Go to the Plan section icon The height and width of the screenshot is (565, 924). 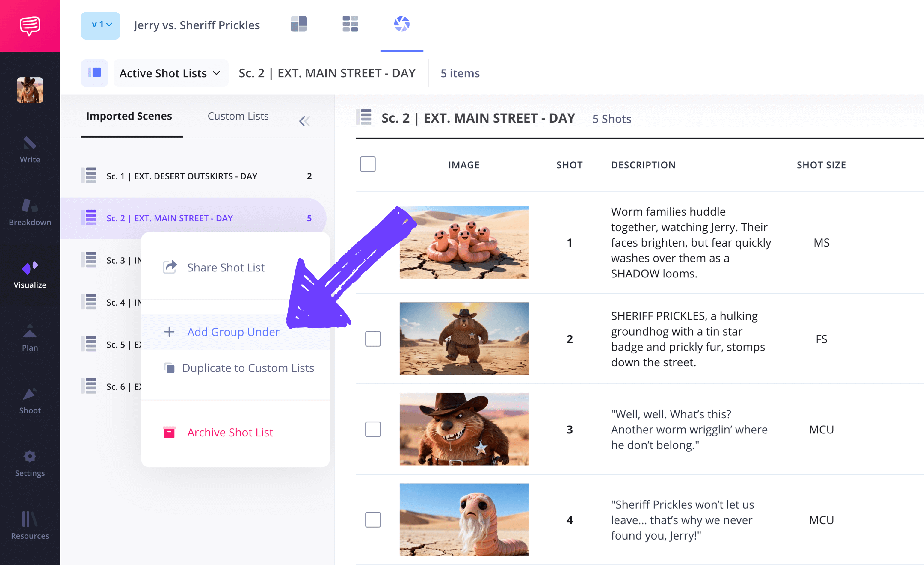pos(30,331)
